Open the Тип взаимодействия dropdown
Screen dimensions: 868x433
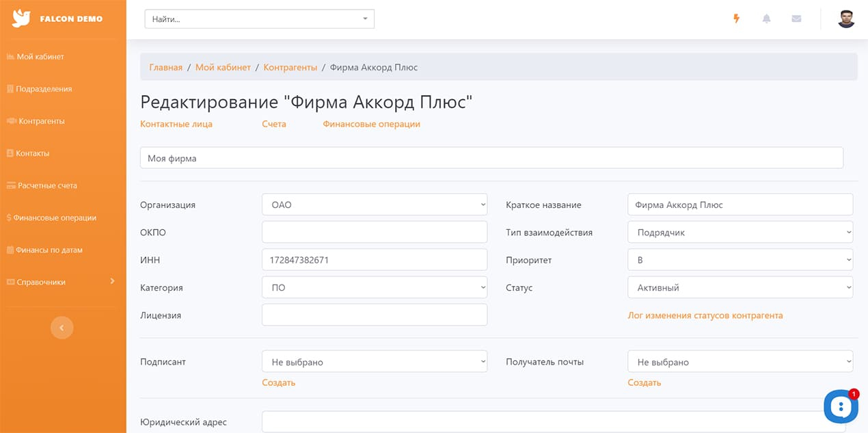[x=740, y=233]
